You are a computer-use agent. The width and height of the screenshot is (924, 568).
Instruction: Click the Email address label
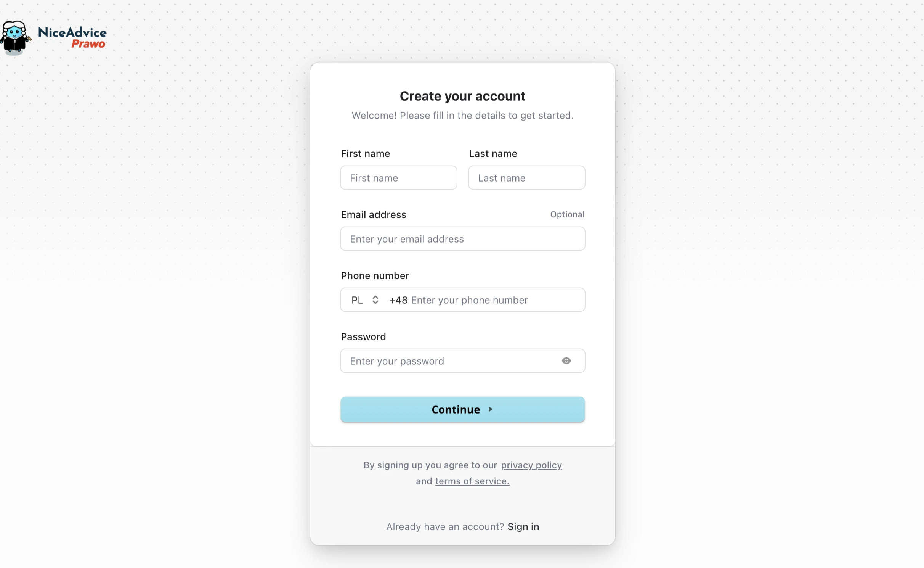pyautogui.click(x=374, y=215)
